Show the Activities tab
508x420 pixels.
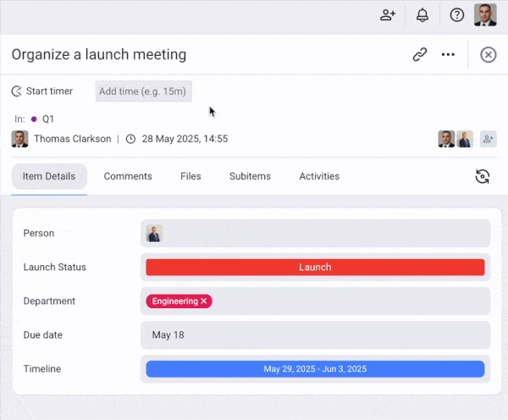[x=319, y=176]
